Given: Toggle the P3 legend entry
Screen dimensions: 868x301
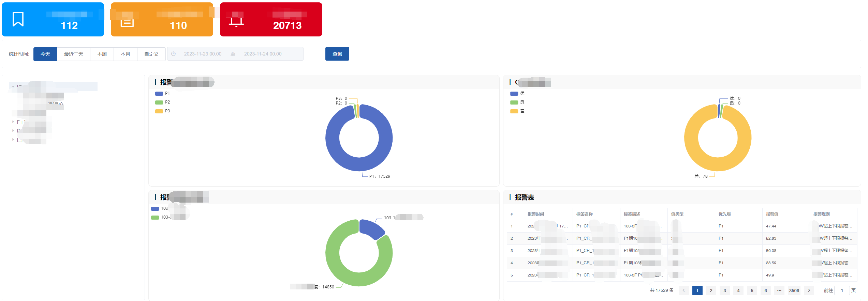Looking at the screenshot, I should tap(162, 111).
